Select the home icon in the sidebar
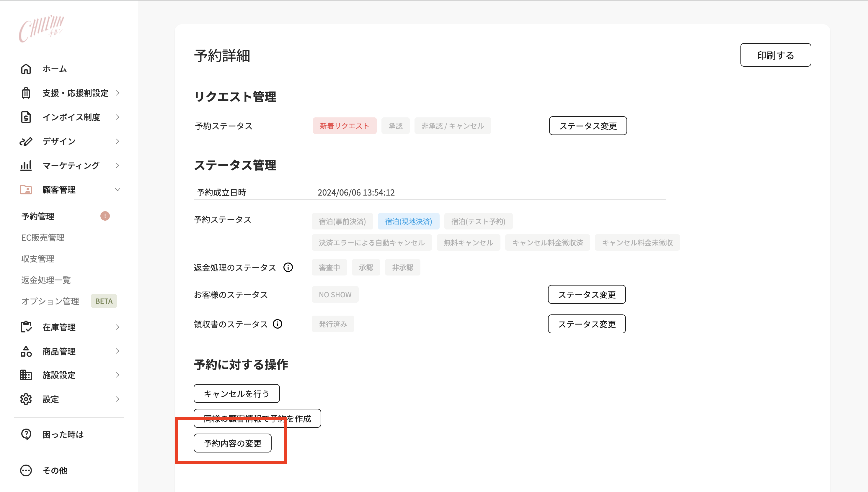The image size is (868, 492). tap(26, 69)
